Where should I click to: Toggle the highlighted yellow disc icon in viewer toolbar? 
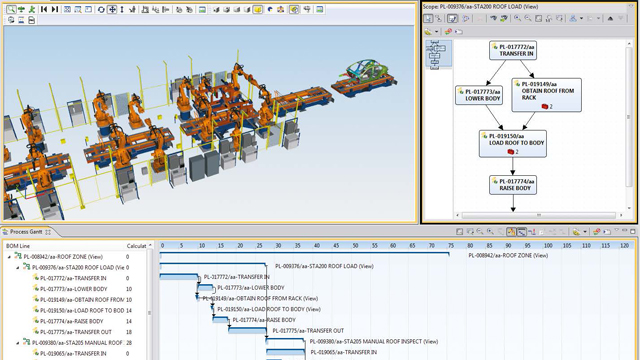pos(294,9)
